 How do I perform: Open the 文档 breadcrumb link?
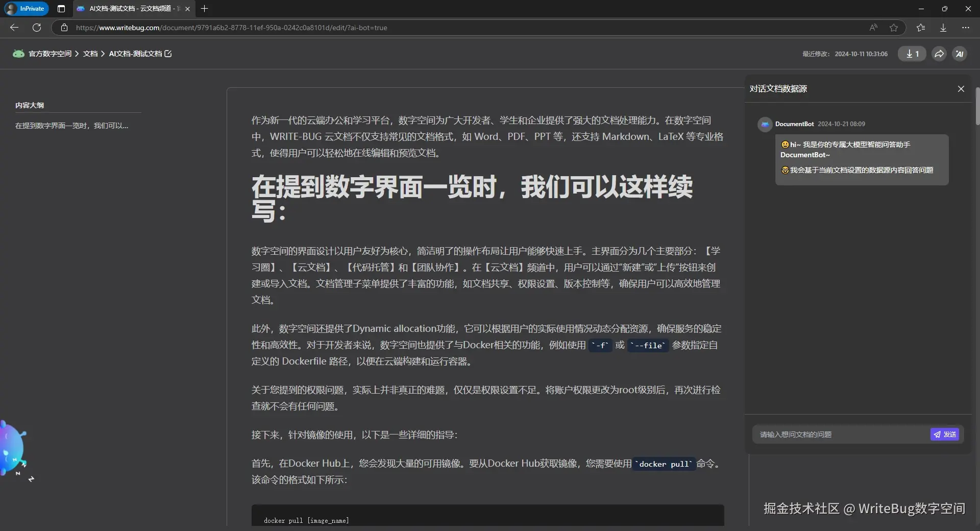90,54
